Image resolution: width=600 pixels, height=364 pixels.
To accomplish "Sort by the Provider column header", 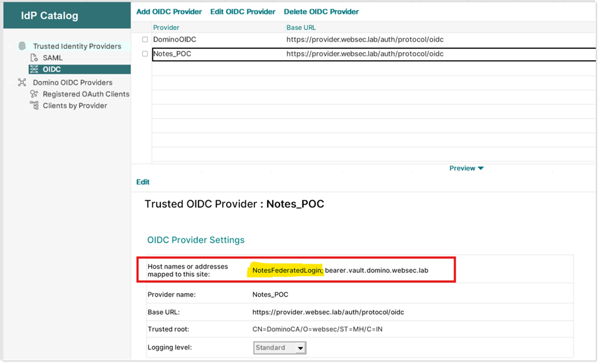I will pyautogui.click(x=166, y=28).
